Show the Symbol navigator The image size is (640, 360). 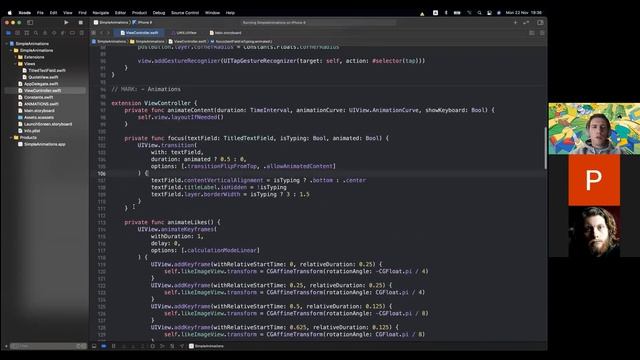(27, 33)
